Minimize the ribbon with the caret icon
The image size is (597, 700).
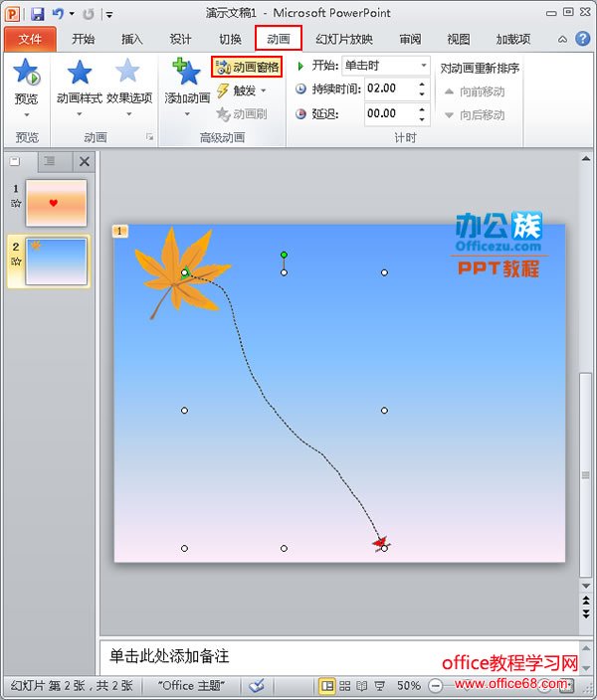click(x=562, y=40)
